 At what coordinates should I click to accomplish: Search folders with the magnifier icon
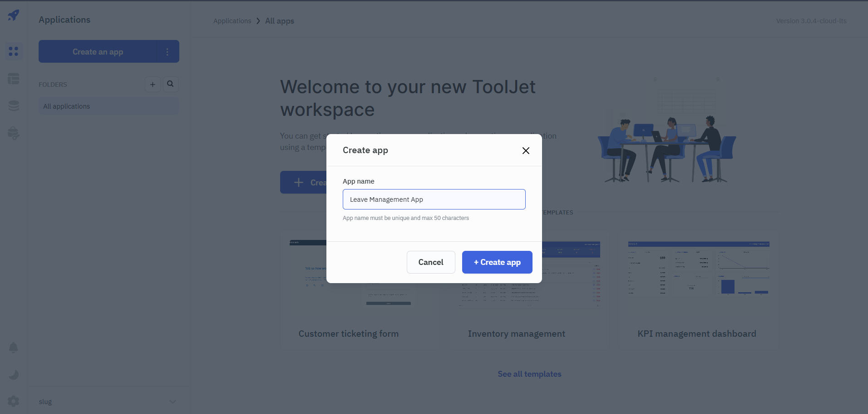(x=170, y=84)
